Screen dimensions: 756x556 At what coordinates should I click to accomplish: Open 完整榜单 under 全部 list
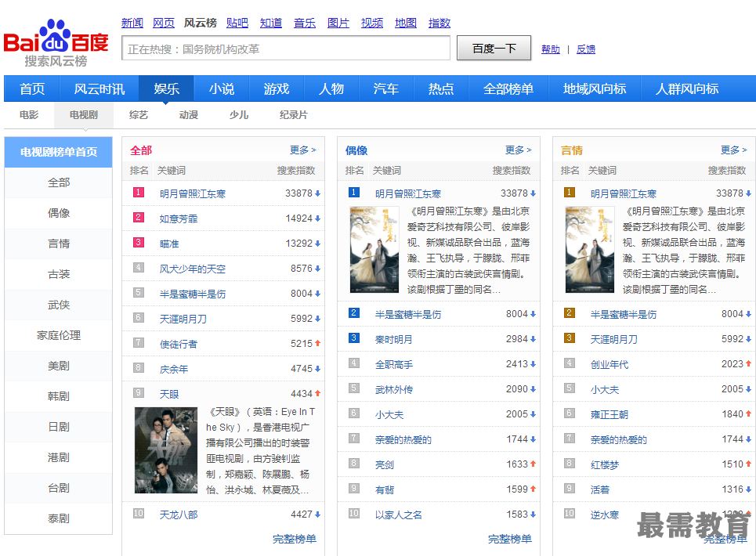pos(294,539)
